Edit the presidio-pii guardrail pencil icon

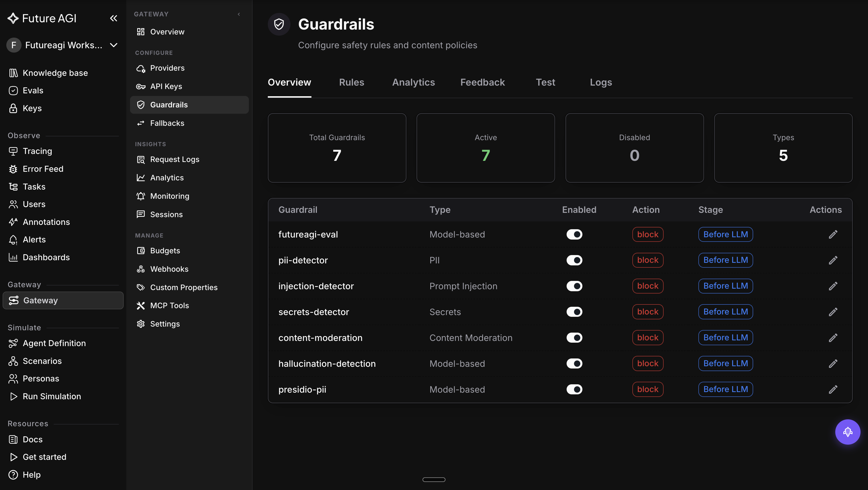point(833,389)
